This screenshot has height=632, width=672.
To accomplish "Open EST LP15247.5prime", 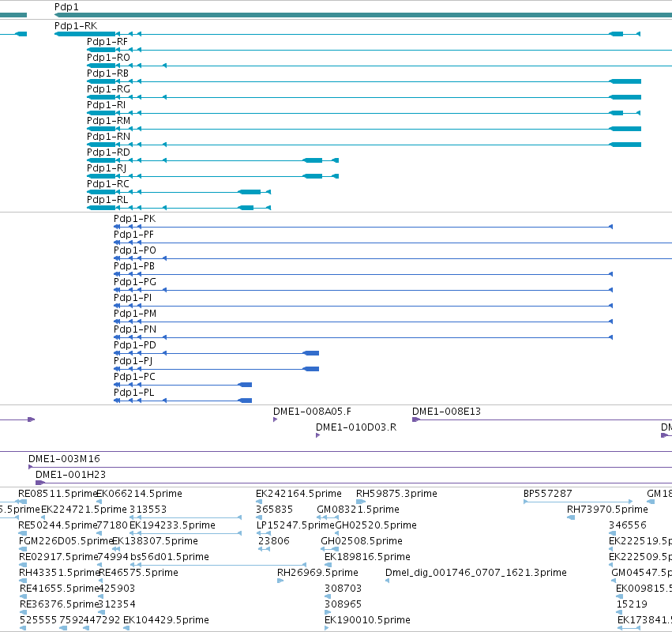I will (x=295, y=525).
